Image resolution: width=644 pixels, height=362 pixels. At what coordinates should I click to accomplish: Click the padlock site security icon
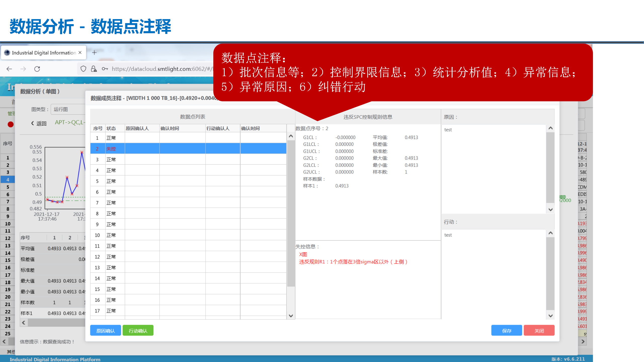94,69
